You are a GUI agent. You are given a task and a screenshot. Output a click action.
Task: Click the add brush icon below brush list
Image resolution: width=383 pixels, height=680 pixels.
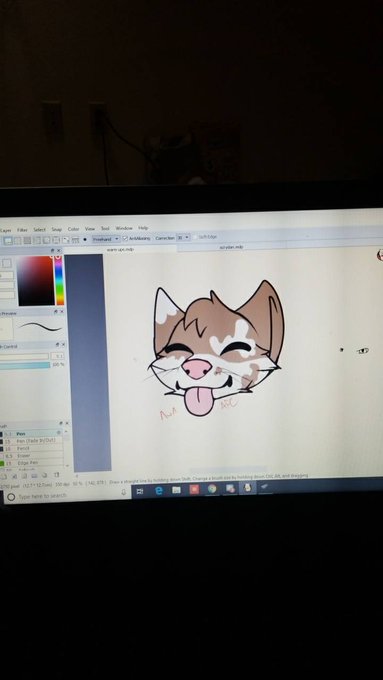4,476
